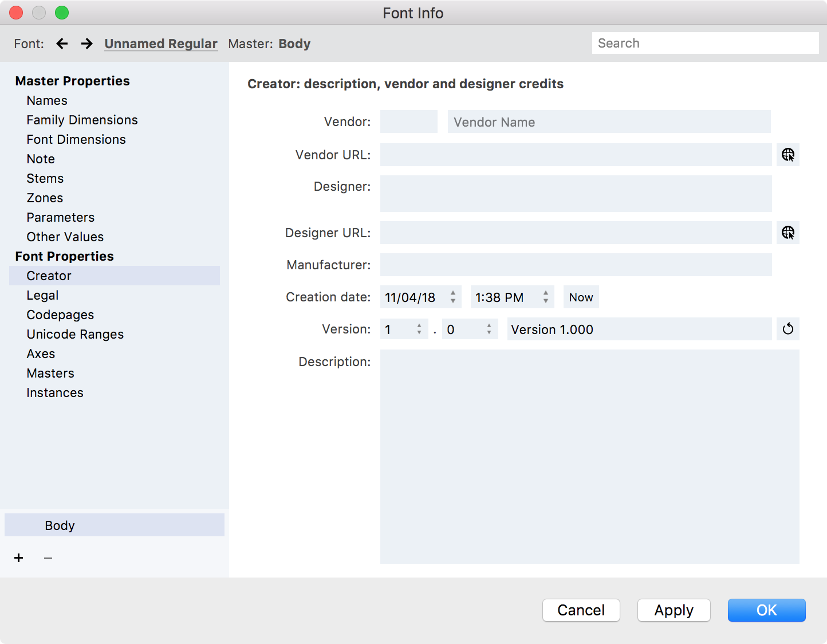The image size is (827, 644).
Task: Click the Manufacturer field
Action: (x=576, y=265)
